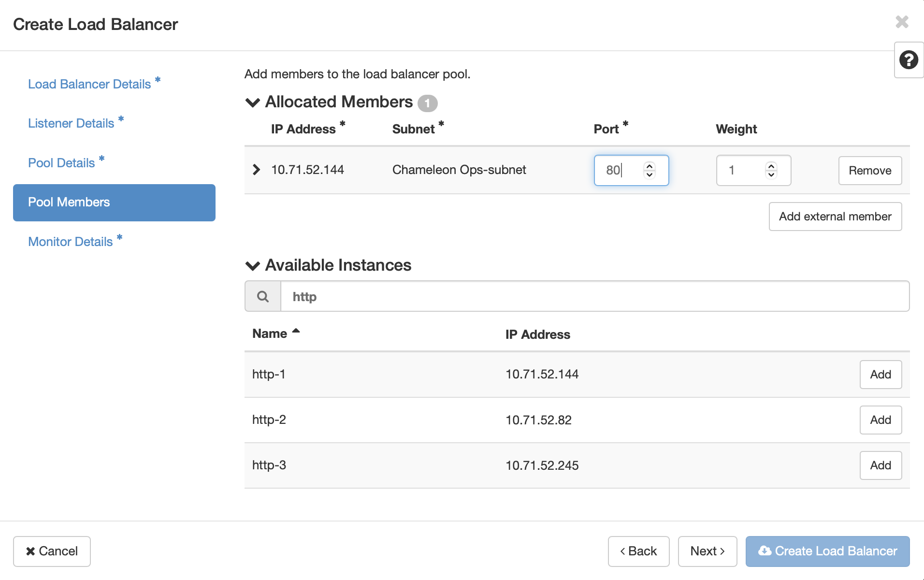Add instance http-2 to pool
This screenshot has height=580, width=924.
pos(881,420)
